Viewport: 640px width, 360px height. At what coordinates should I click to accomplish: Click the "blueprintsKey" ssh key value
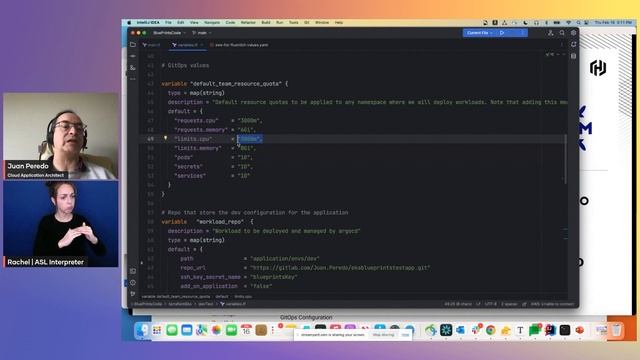coord(273,277)
